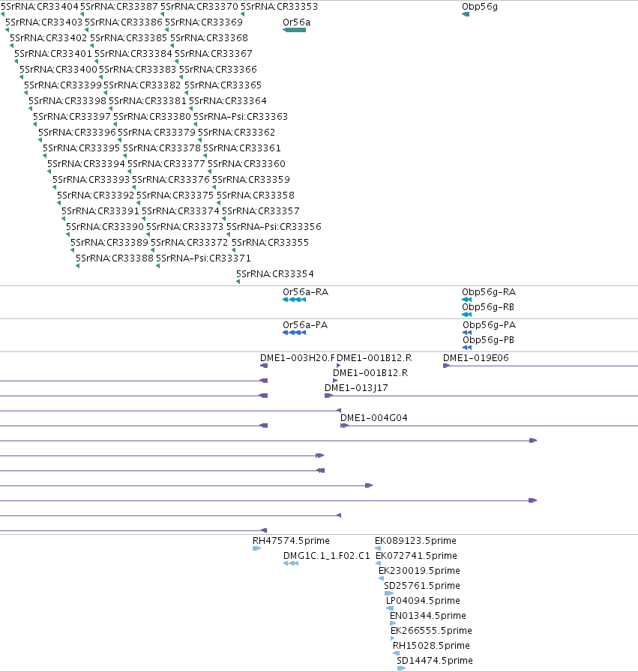The width and height of the screenshot is (638, 672).
Task: Click the RH15028.5prime EST label
Action: (x=431, y=646)
